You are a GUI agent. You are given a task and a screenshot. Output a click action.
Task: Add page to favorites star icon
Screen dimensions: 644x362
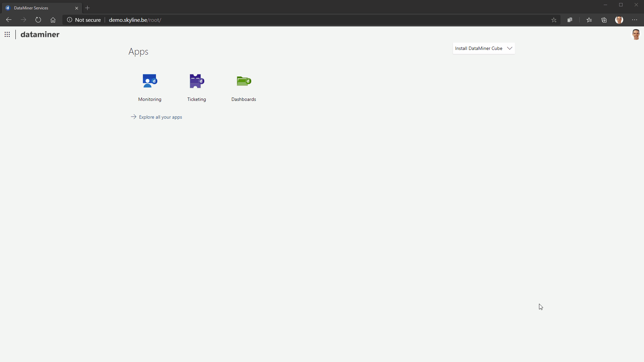(554, 20)
